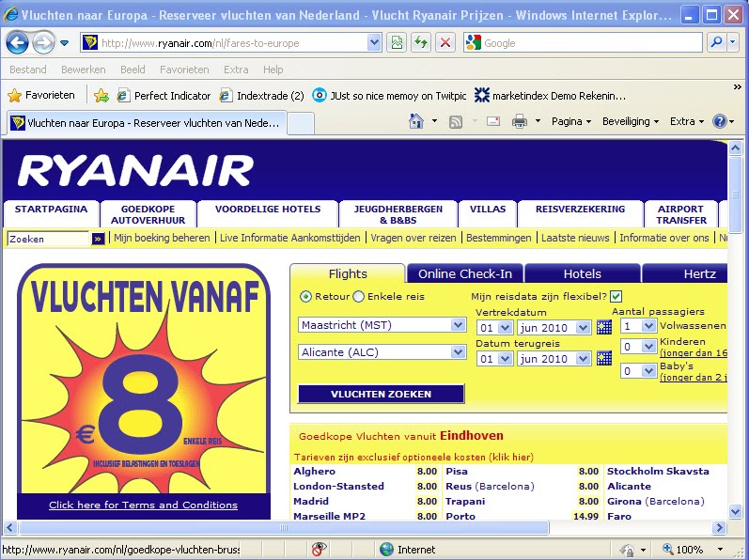Click the Print icon

tap(520, 122)
